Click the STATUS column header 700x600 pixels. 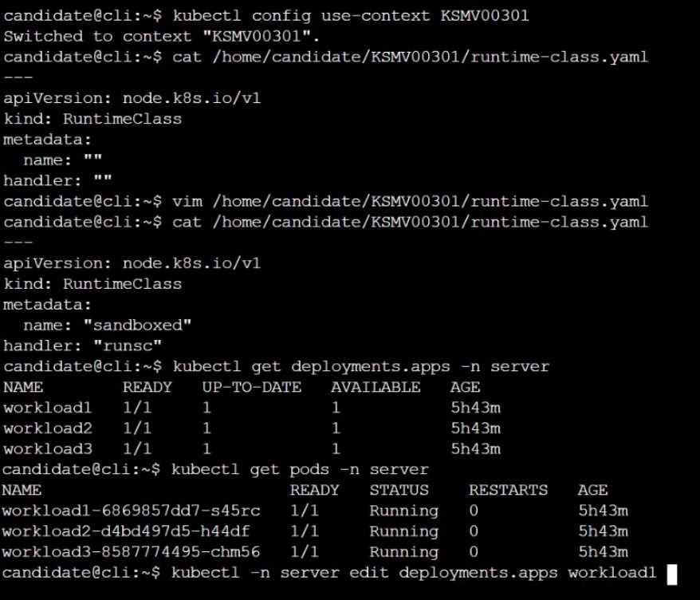399,490
